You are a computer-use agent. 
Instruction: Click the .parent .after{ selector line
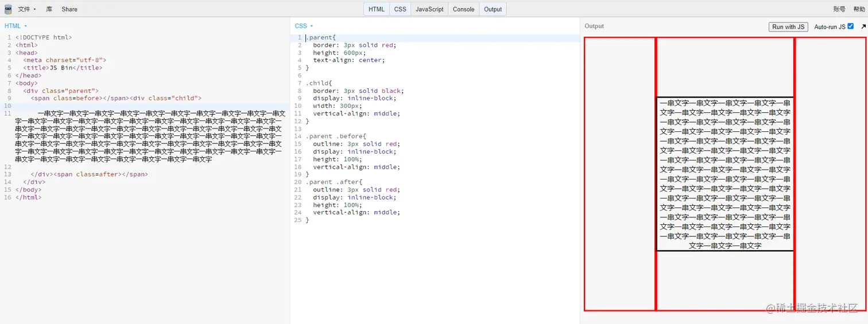coord(334,182)
